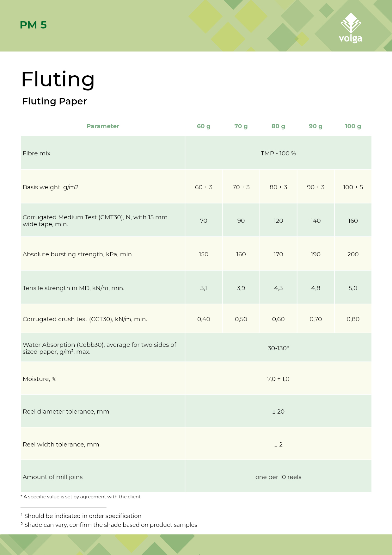Click the Parameter column header
392x555 pixels.
(103, 126)
